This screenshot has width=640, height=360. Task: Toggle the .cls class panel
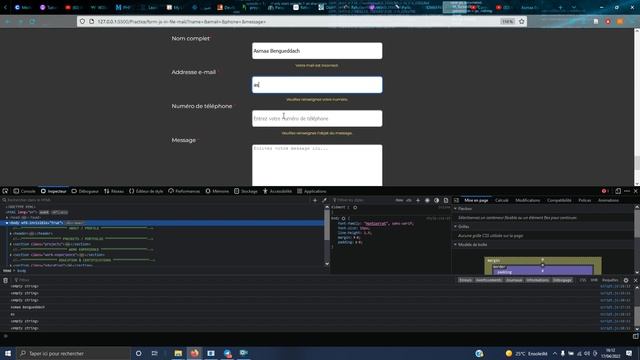(x=409, y=200)
